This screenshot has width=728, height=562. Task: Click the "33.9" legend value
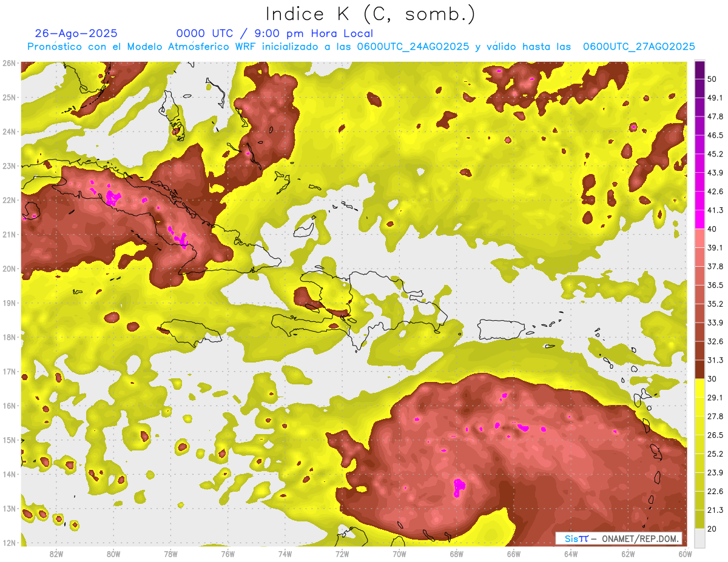715,323
